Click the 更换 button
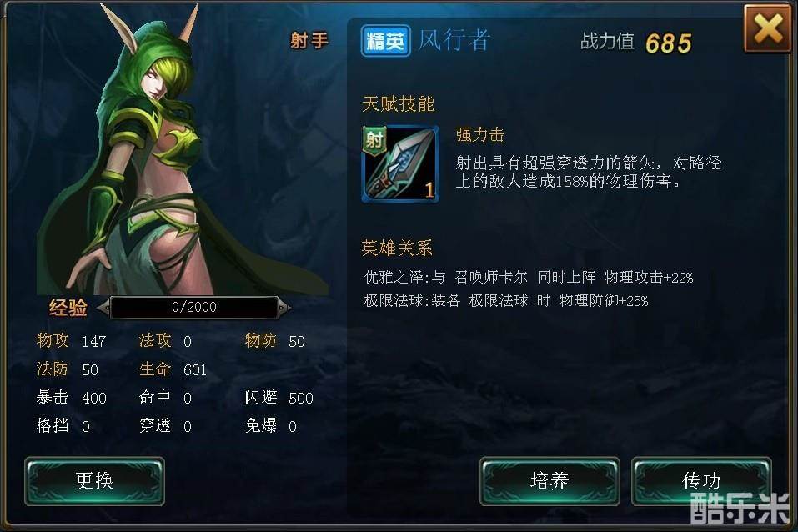Viewport: 798px width, 532px height. point(95,481)
